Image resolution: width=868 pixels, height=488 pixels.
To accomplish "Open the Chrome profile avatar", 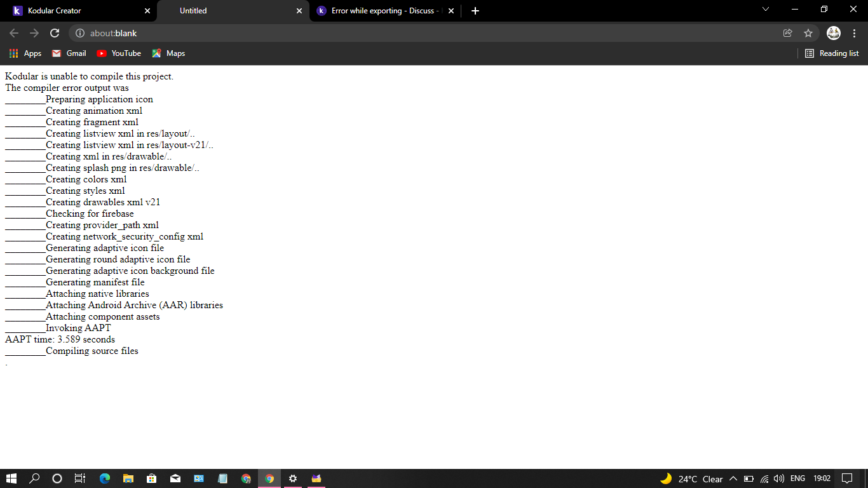I will click(x=833, y=33).
